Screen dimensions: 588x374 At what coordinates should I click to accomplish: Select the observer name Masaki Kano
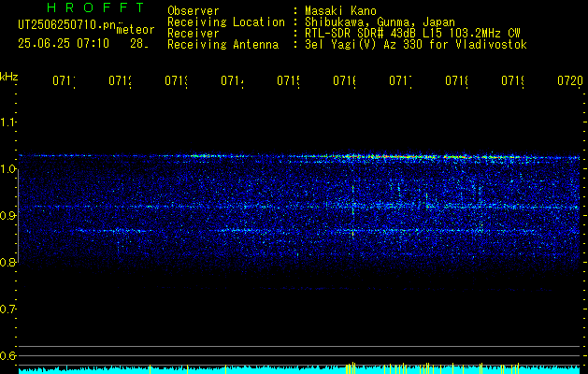[340, 10]
